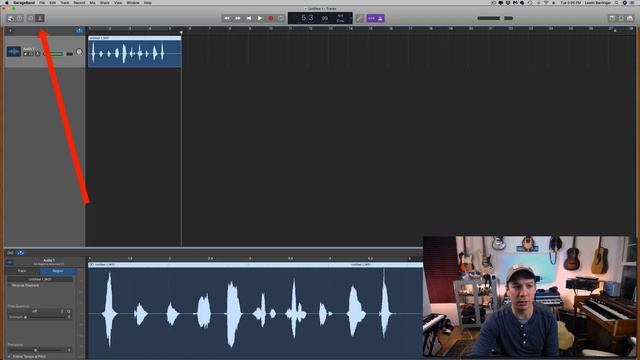This screenshot has width=640, height=360.
Task: Go to beginning of project
Action: point(249,18)
